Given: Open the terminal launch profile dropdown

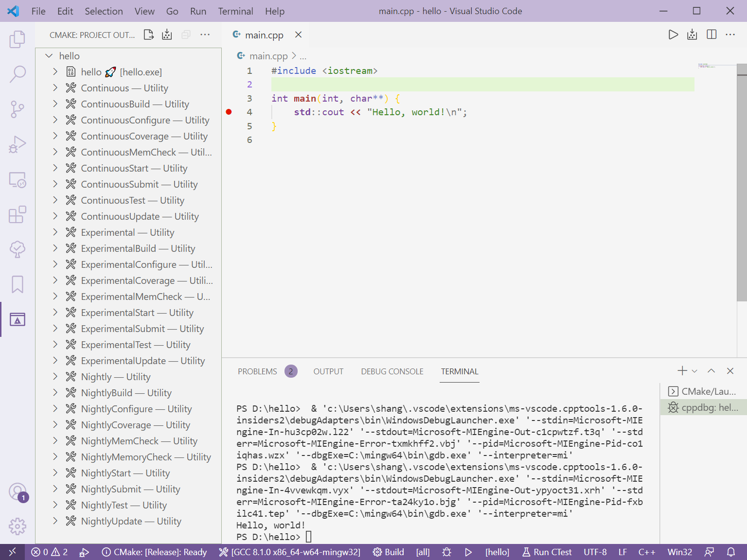Looking at the screenshot, I should point(694,370).
